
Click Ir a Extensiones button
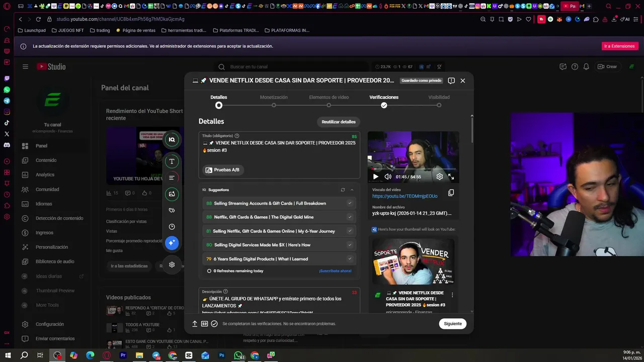619,46
